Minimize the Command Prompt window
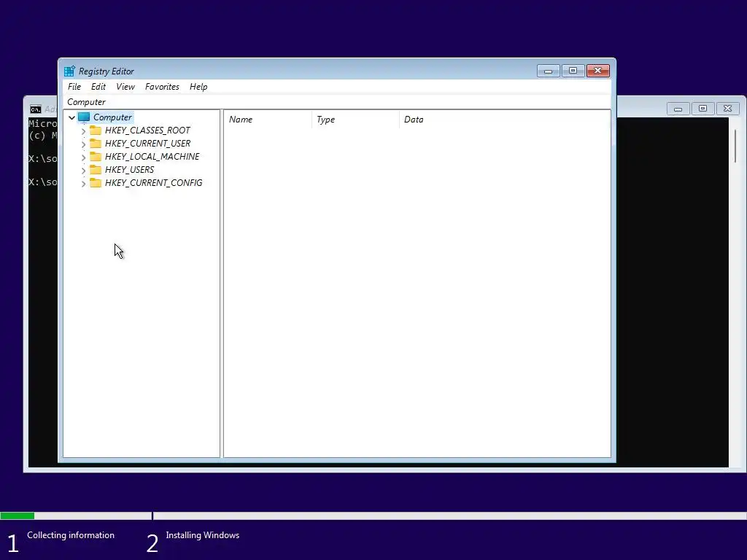Screen dimensions: 747x560 click(678, 109)
